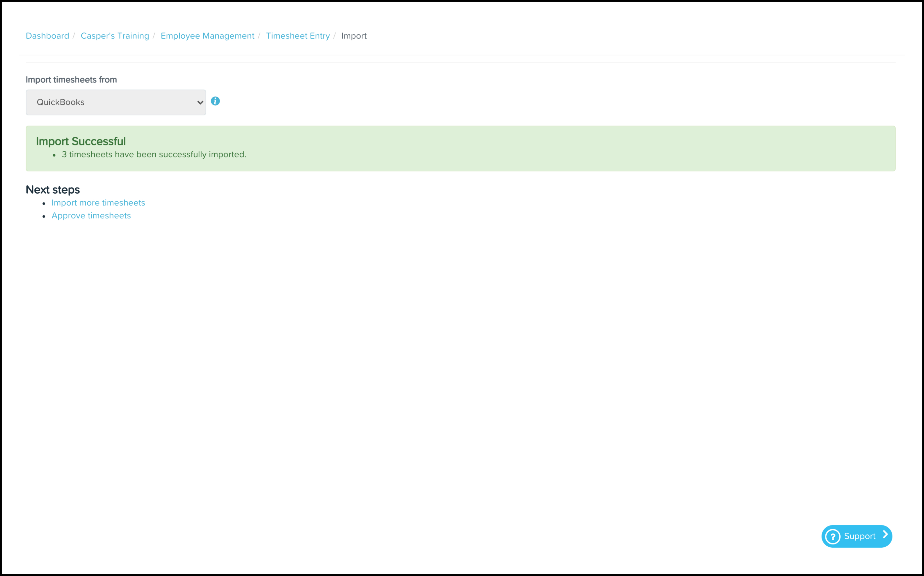
Task: Click the 3 timesheets imported message
Action: click(154, 154)
